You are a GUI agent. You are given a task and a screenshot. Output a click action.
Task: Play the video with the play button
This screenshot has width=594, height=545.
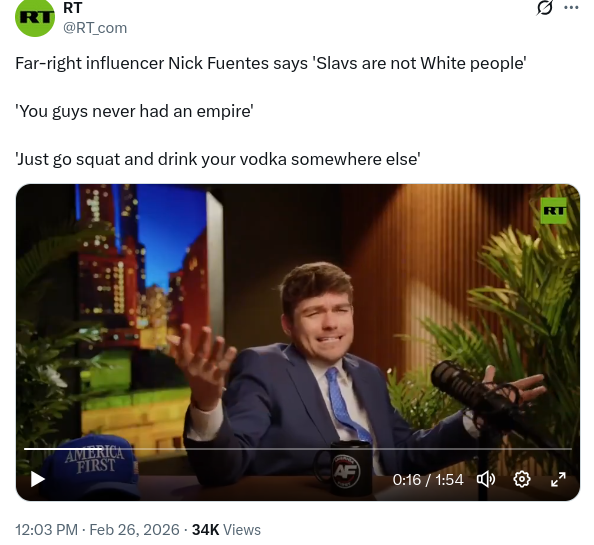[38, 479]
